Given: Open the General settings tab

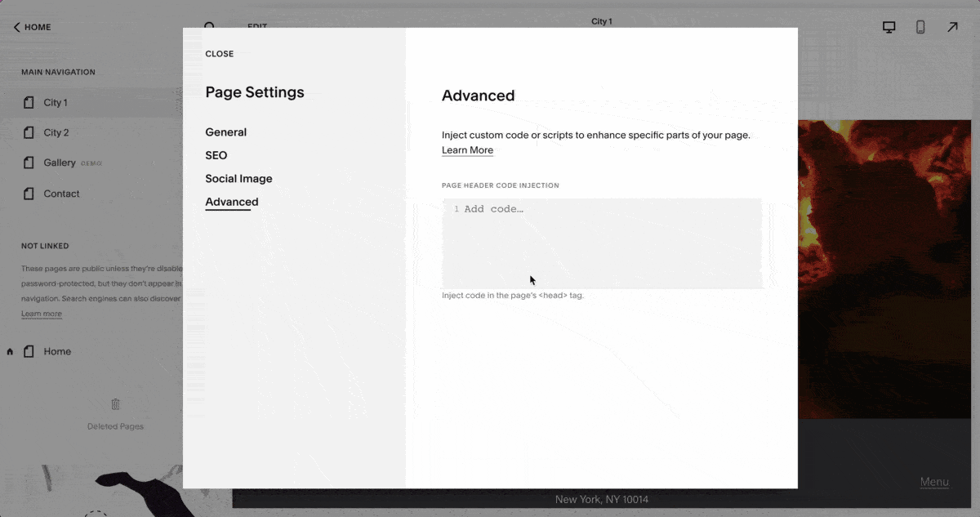Looking at the screenshot, I should coord(225,132).
